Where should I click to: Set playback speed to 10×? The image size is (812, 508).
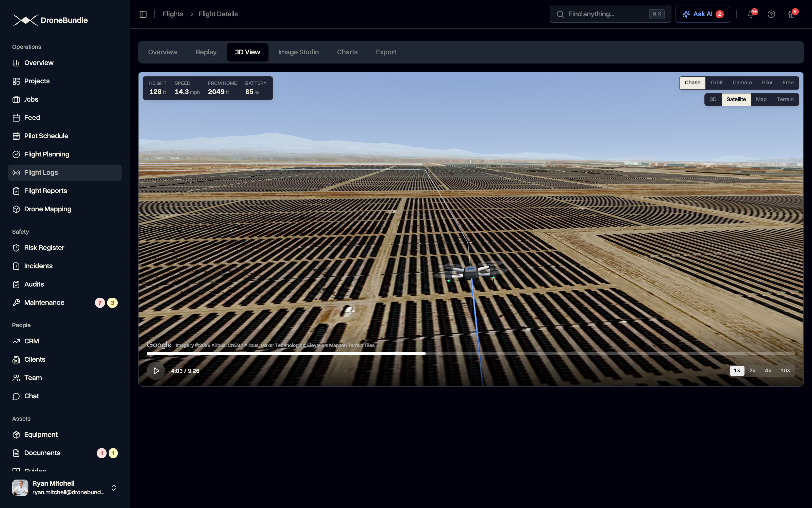click(x=785, y=371)
